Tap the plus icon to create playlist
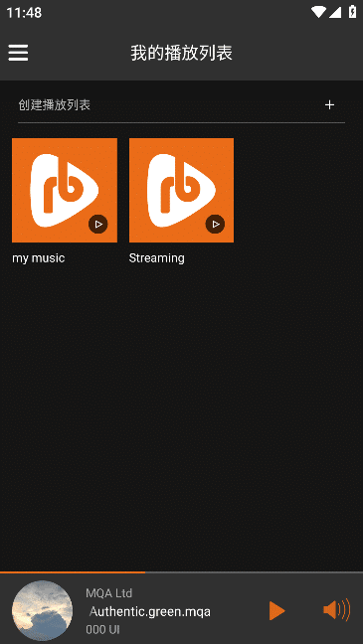363x644 pixels. pyautogui.click(x=329, y=105)
